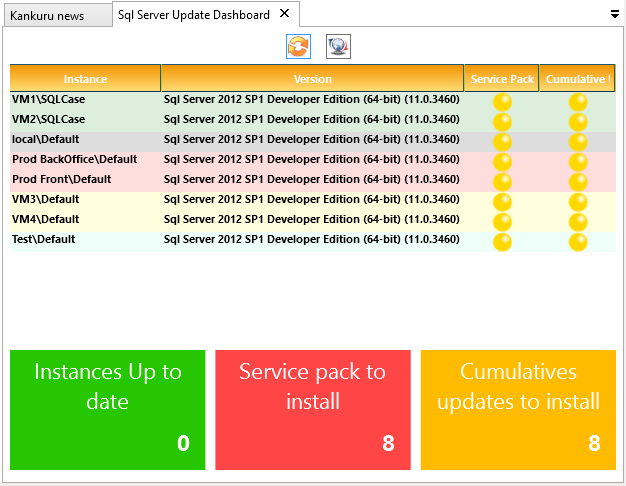Click Cumulative ball for Prod Front\Default
The image size is (626, 486).
pos(578,182)
